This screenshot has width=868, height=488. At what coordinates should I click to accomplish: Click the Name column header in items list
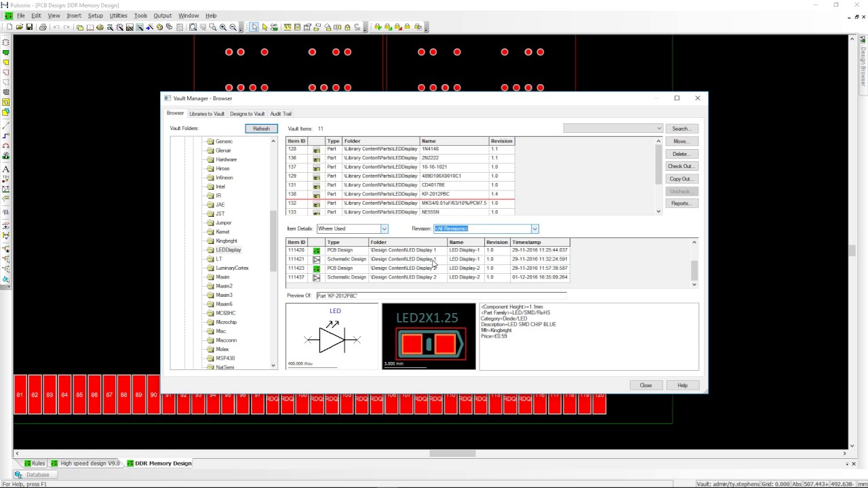[x=454, y=141]
